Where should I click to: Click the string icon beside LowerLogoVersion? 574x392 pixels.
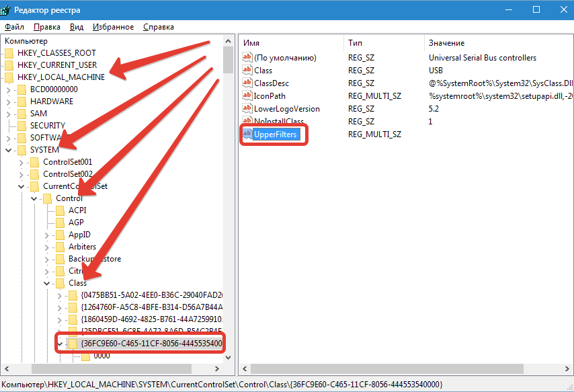coord(247,109)
